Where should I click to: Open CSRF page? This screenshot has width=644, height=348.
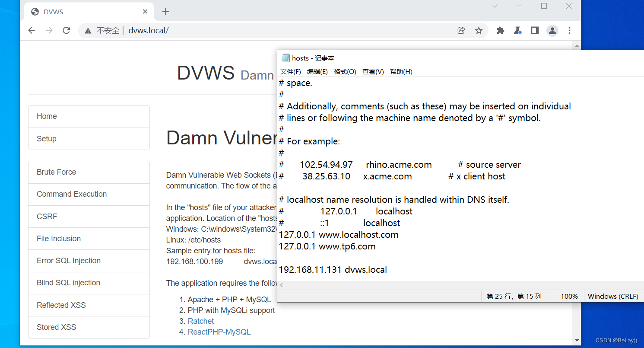point(89,217)
